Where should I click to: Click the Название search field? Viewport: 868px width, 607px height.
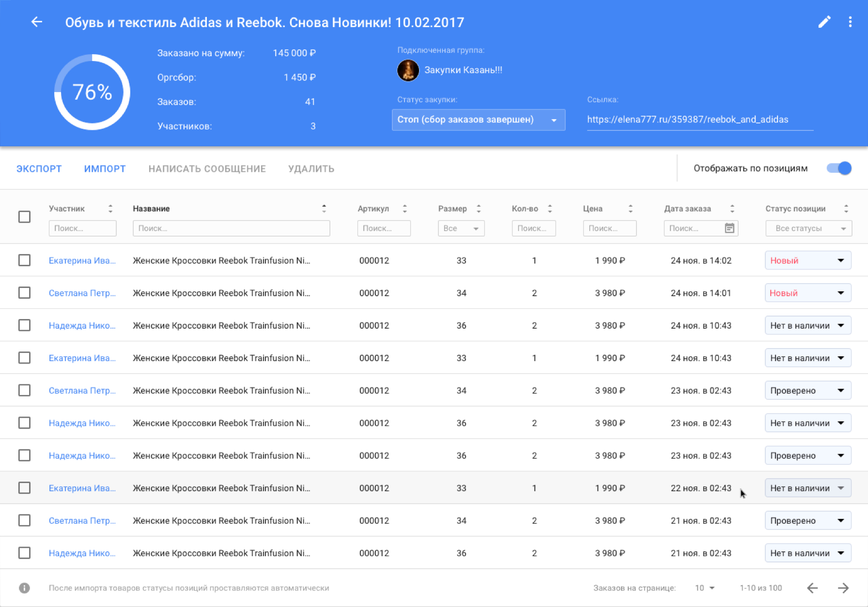tap(231, 228)
